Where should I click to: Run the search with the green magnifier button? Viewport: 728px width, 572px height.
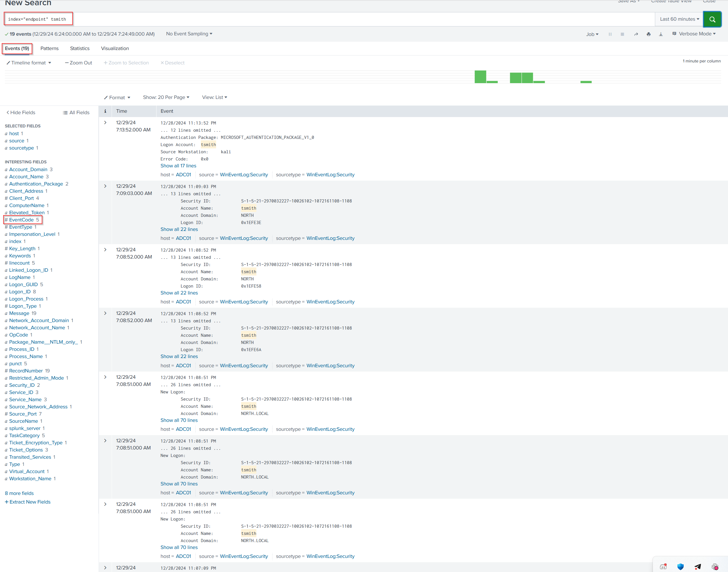712,19
